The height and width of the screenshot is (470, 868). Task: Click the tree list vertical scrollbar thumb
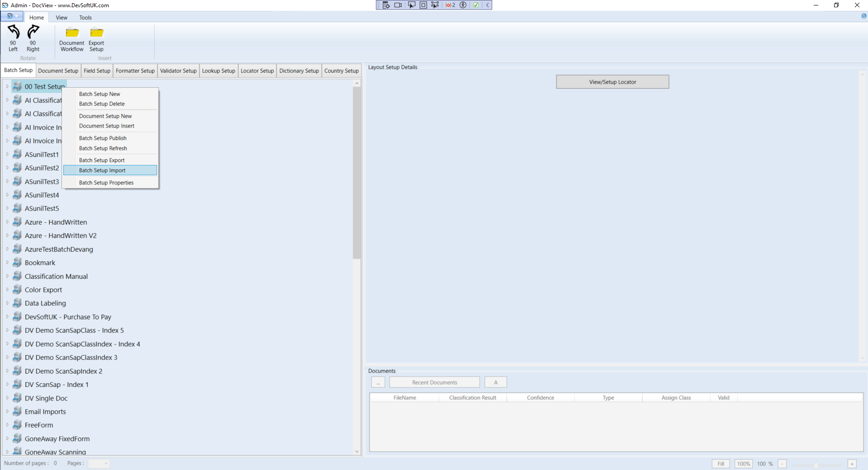[357, 173]
